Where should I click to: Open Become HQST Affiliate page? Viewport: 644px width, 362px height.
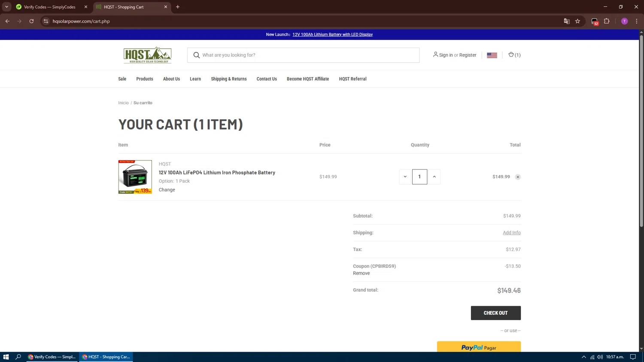[x=308, y=79]
